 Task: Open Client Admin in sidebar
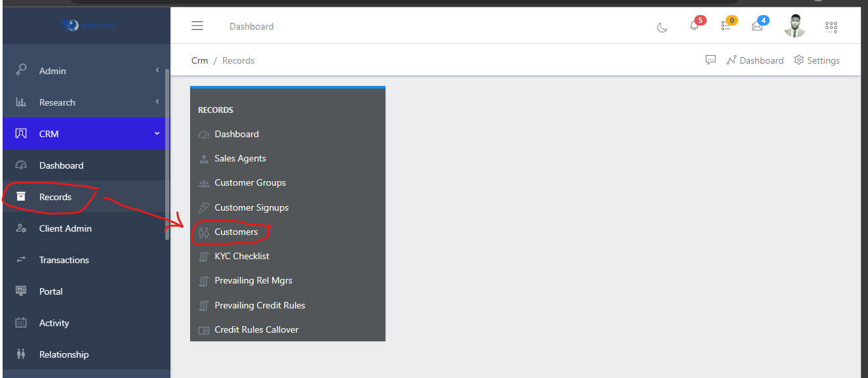point(65,228)
